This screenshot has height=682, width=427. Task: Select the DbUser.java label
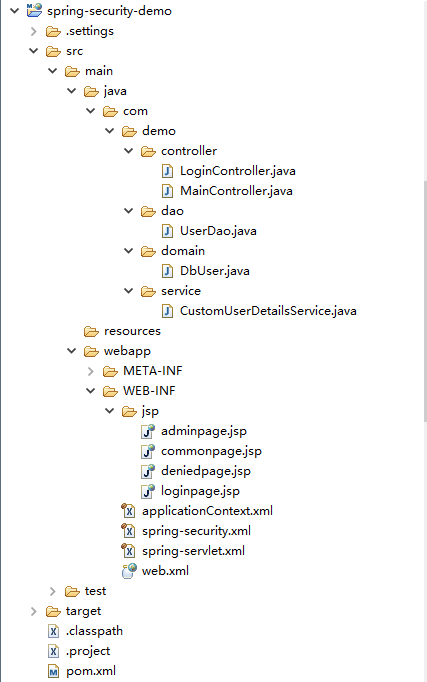pyautogui.click(x=215, y=271)
